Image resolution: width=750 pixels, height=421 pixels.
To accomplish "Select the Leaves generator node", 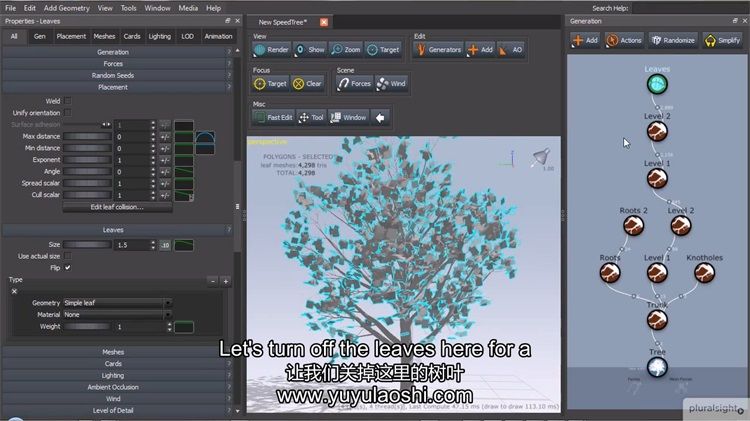I will pos(657,84).
